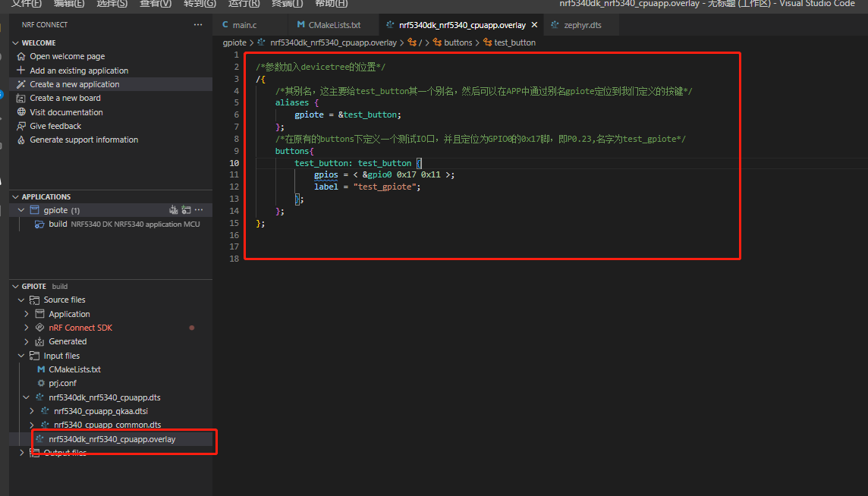Open CMakeLists.txt in the Input files tree

[74, 369]
